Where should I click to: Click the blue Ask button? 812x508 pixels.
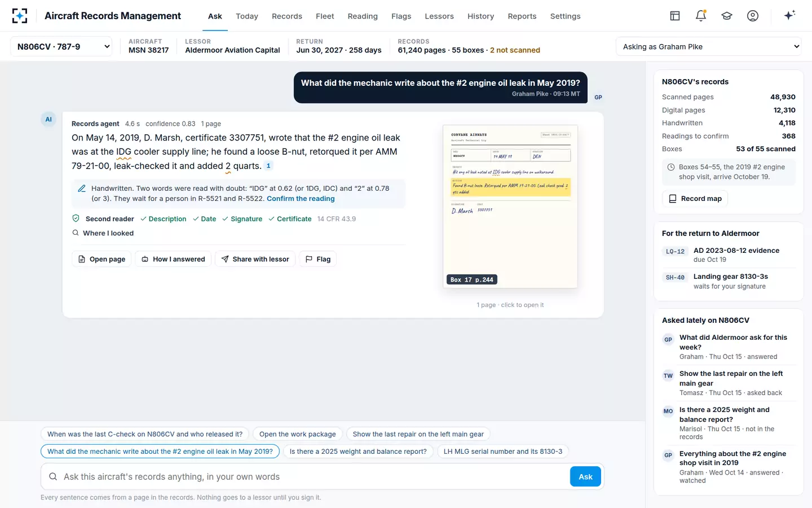click(585, 477)
